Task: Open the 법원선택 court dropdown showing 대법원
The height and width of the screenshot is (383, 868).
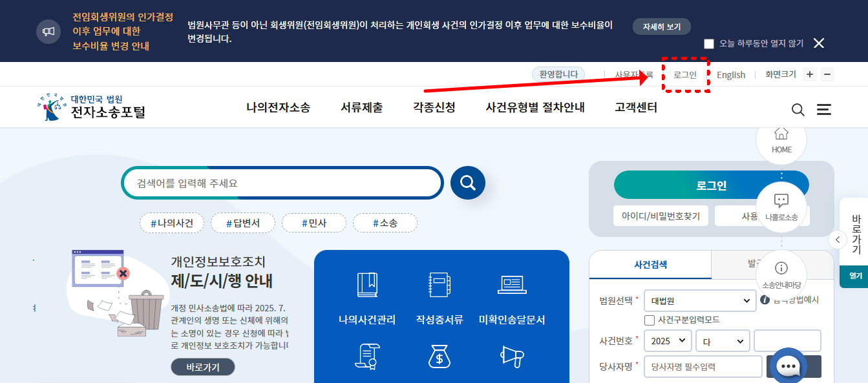Action: click(700, 300)
